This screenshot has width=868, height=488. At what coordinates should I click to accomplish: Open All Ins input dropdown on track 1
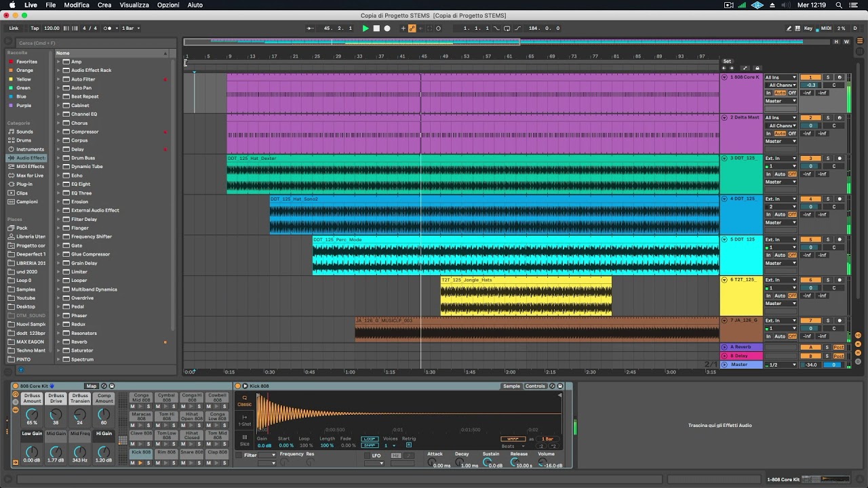pyautogui.click(x=781, y=77)
